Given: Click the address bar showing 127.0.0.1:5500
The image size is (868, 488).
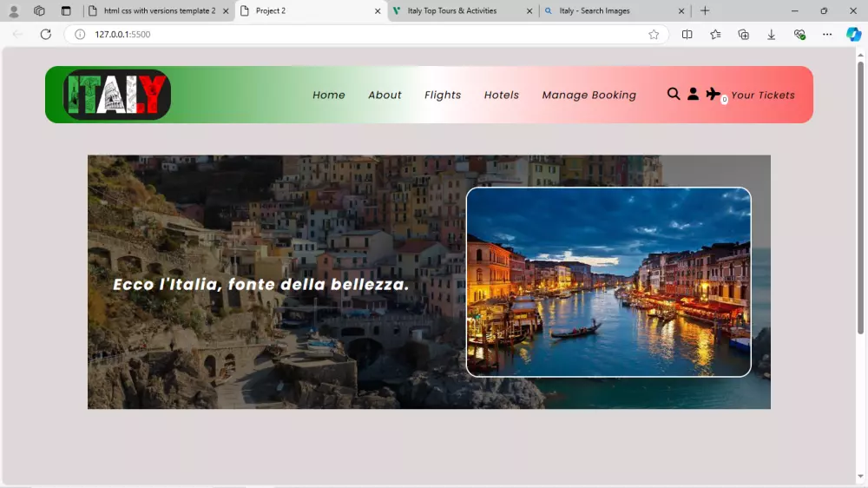Looking at the screenshot, I should [x=365, y=35].
